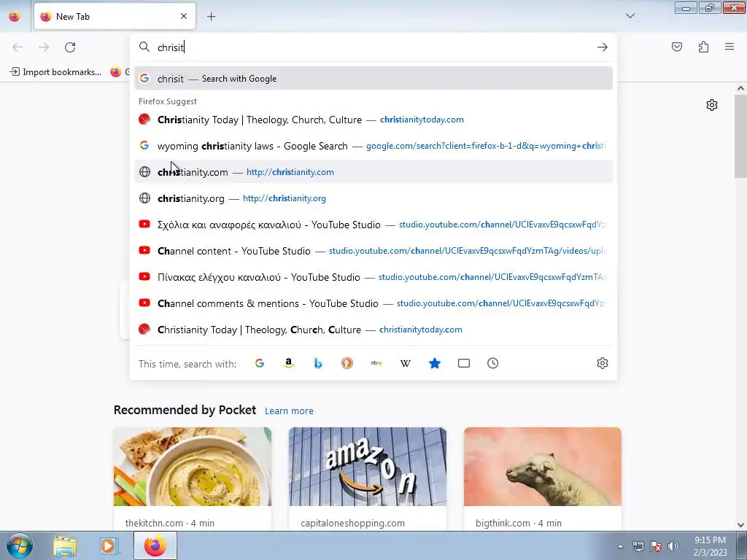The width and height of the screenshot is (747, 560).
Task: Open the Action Center flag tray icon
Action: [656, 546]
